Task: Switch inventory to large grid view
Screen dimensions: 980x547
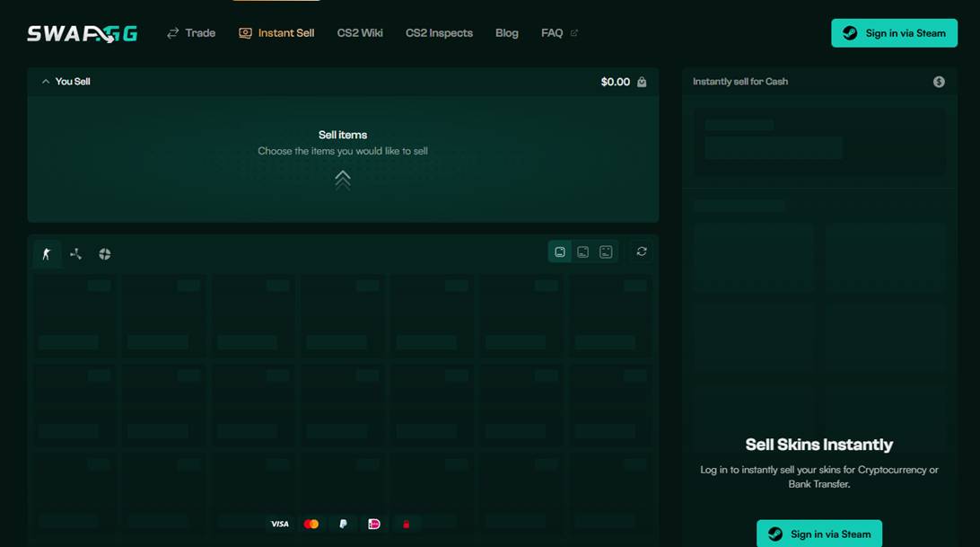Action: [x=559, y=251]
